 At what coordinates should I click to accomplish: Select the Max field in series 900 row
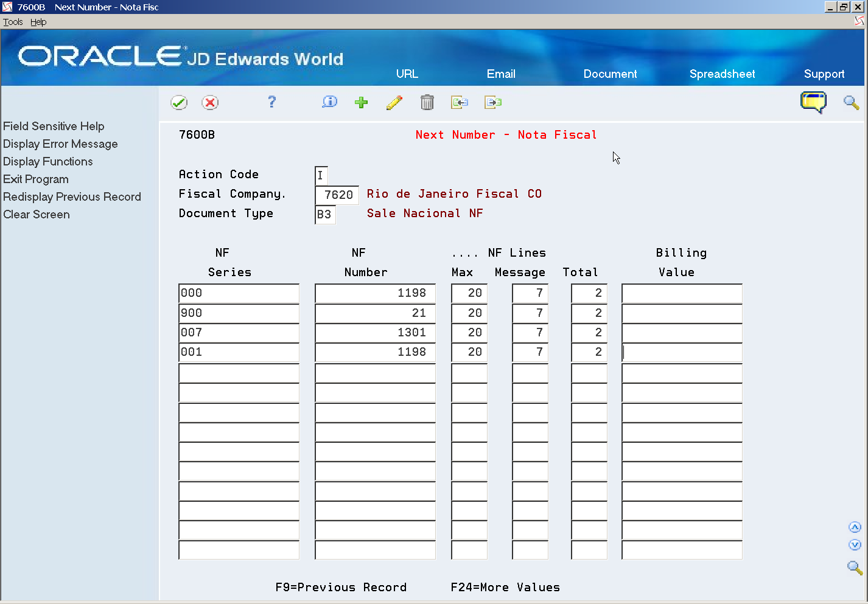(x=469, y=313)
